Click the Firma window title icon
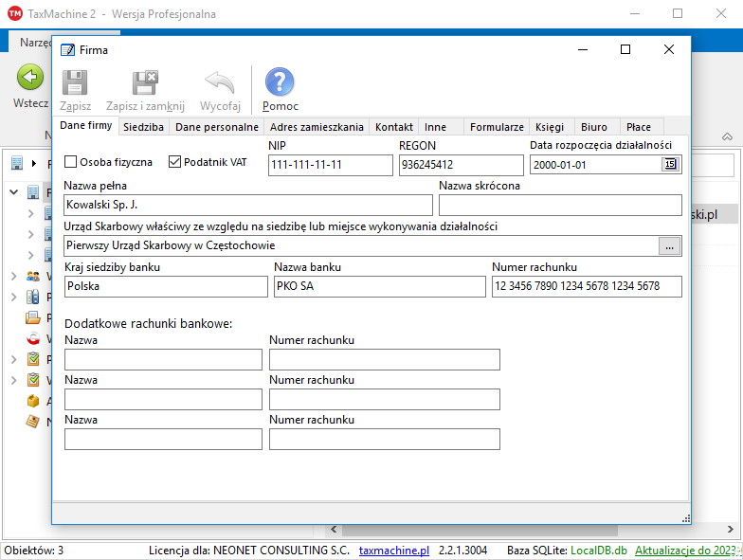Image resolution: width=743 pixels, height=560 pixels. (68, 49)
